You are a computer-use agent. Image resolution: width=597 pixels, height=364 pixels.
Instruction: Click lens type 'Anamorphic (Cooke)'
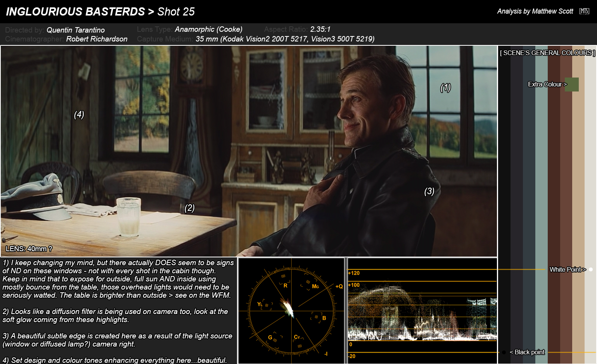tap(208, 29)
